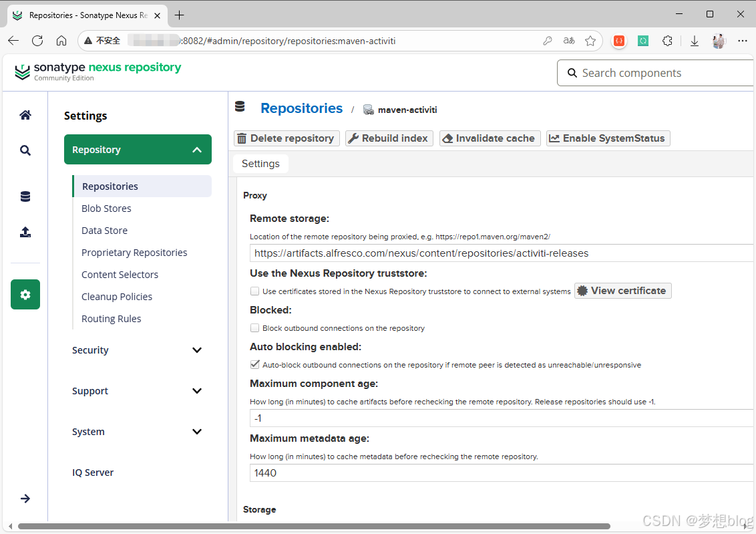Click the saved password key icon

547,41
